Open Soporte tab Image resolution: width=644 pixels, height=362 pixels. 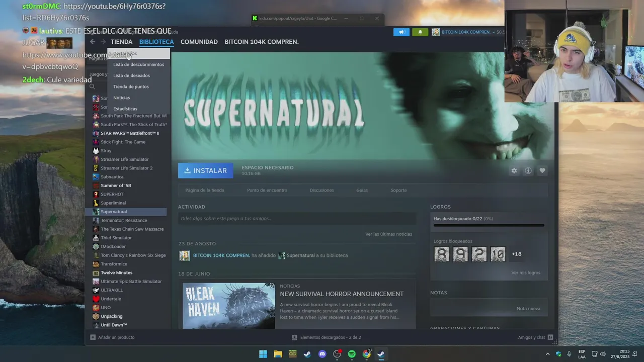(x=398, y=190)
